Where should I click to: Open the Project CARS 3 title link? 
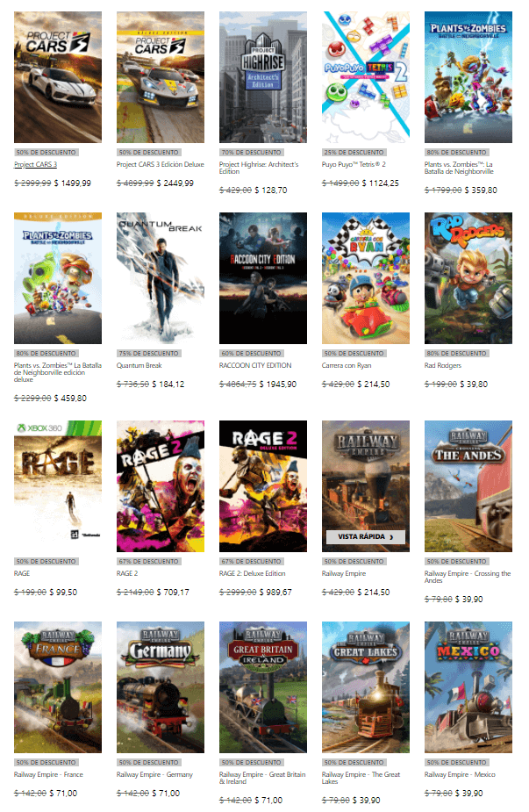coord(35,164)
